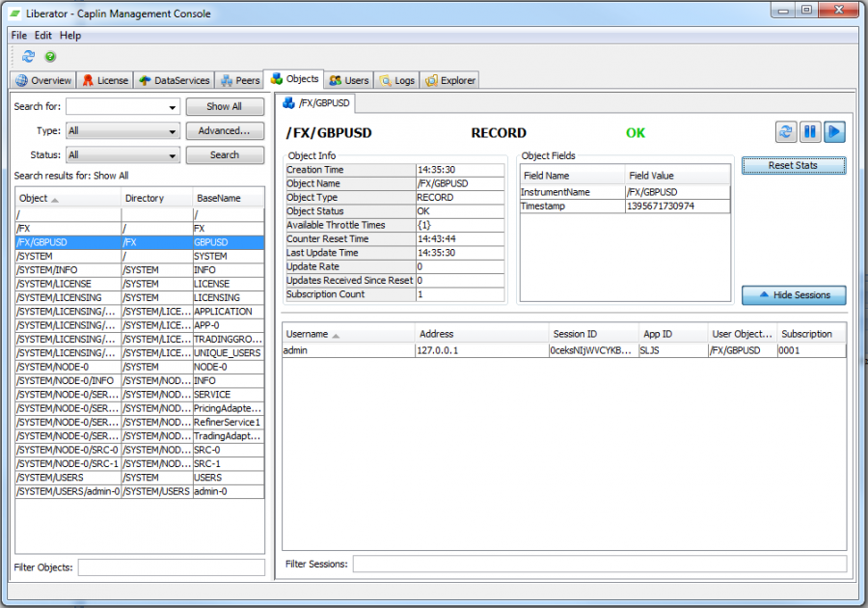Sort by the Object column header
Viewport: 868px width, 608px height.
tap(68, 198)
